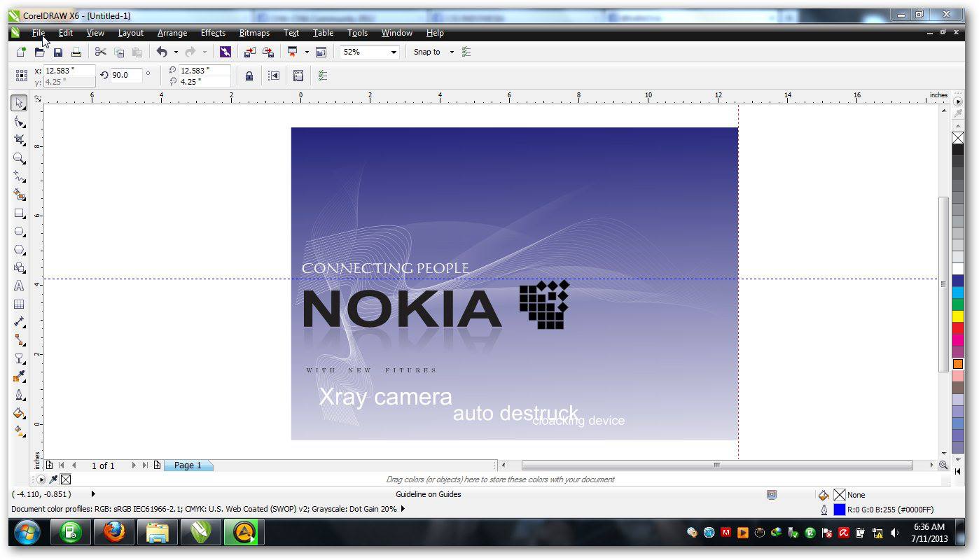Viewport: 979px width, 560px height.
Task: Select the Ellipse tool
Action: point(19,231)
